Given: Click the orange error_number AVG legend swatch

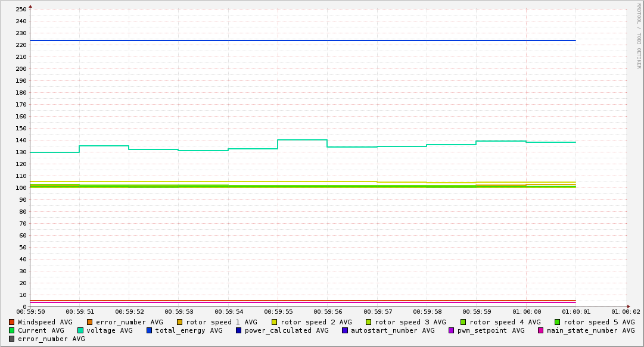Looking at the screenshot, I should click(x=90, y=322).
